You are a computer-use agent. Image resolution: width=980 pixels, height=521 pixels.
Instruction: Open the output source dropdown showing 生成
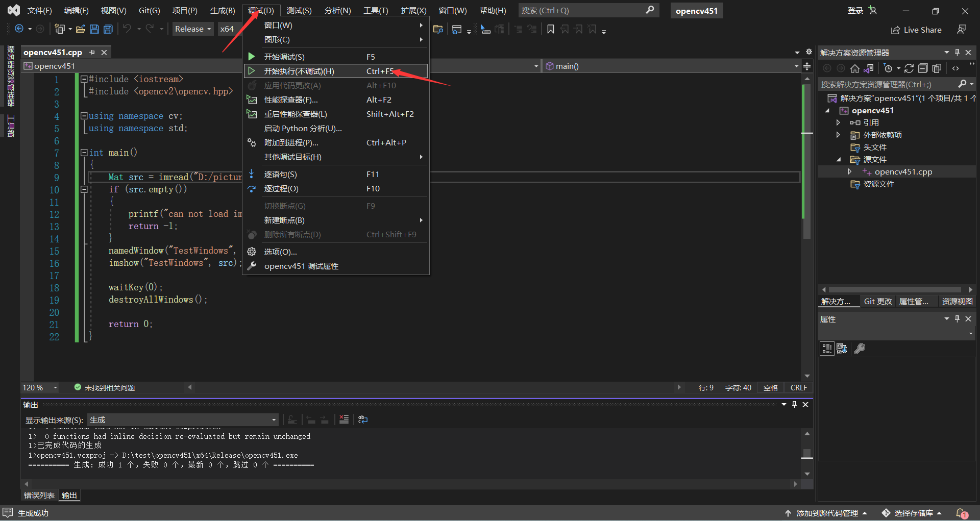[183, 420]
